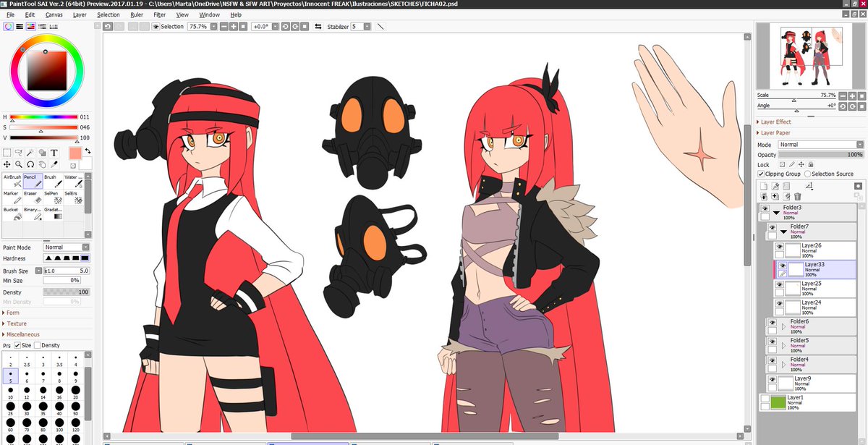Open the Selection menu
Screen dimensions: 868x445
coord(109,14)
